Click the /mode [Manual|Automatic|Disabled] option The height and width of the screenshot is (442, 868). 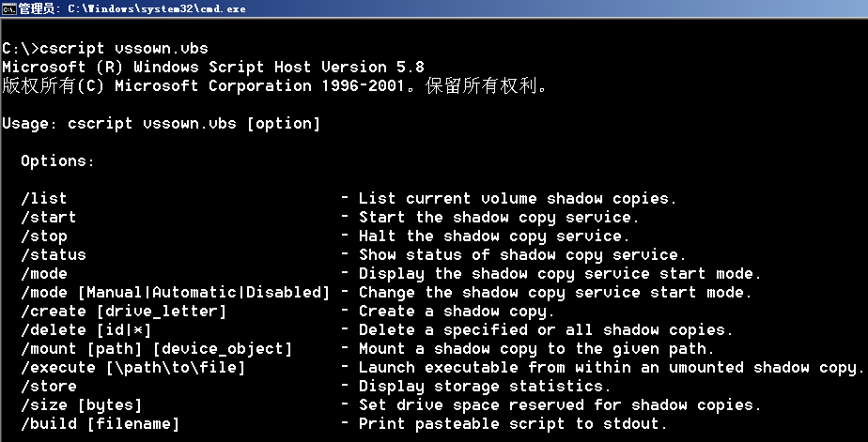click(176, 292)
